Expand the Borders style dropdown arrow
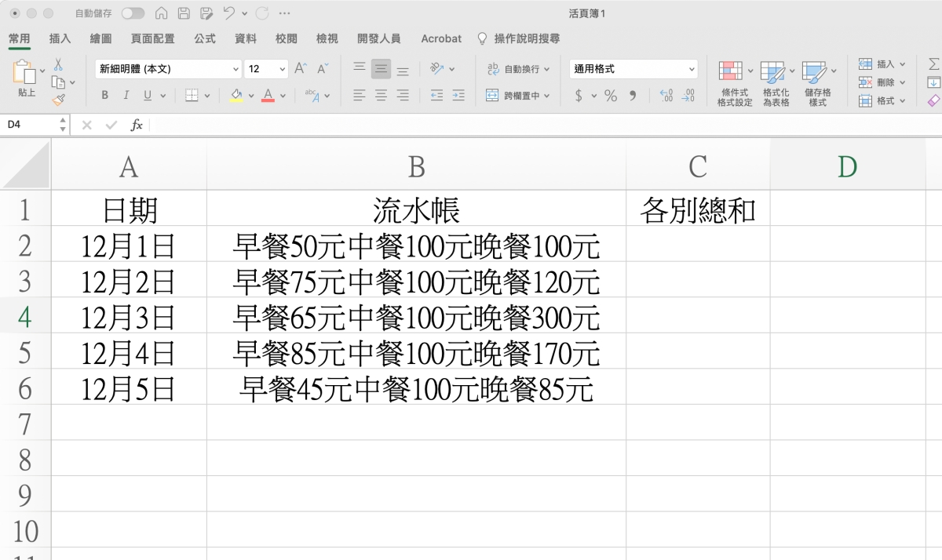This screenshot has height=560, width=942. tap(207, 96)
